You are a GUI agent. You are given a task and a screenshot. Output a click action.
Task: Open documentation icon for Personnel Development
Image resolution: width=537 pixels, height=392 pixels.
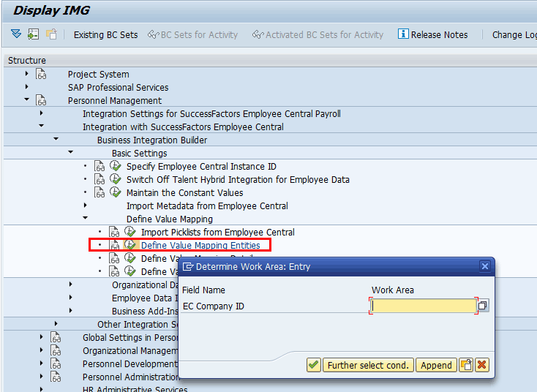tap(56, 363)
